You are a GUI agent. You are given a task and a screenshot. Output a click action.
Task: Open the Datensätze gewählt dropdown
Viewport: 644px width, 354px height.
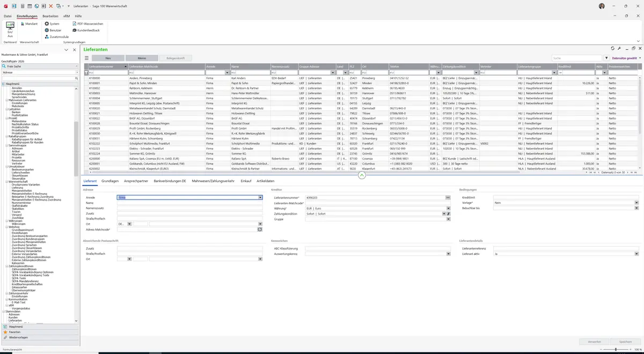(x=626, y=58)
